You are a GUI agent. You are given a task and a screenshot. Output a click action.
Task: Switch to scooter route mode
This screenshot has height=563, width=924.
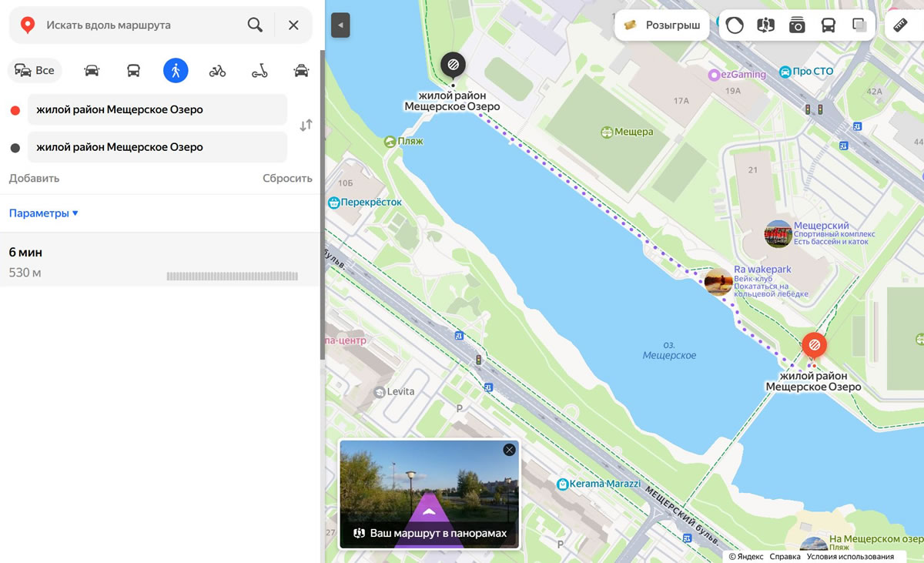tap(259, 71)
